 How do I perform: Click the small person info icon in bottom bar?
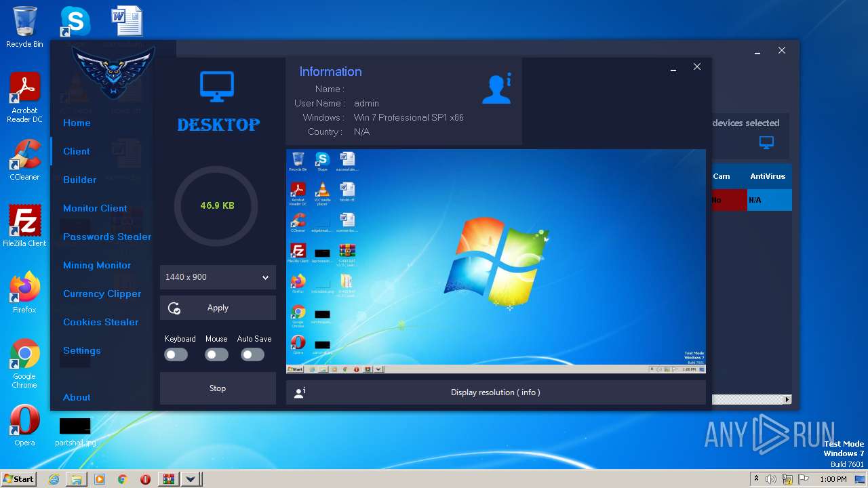pyautogui.click(x=299, y=392)
